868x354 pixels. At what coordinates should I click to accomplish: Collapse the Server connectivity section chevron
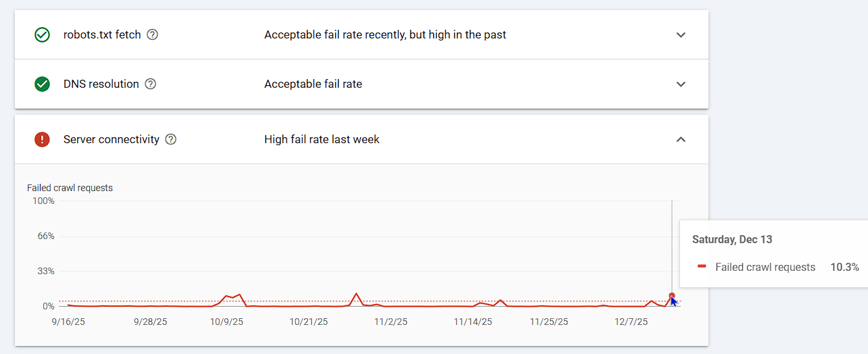point(681,140)
